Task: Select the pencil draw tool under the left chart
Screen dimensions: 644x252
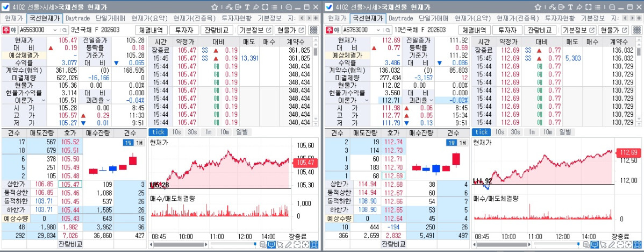Action: pos(288,244)
